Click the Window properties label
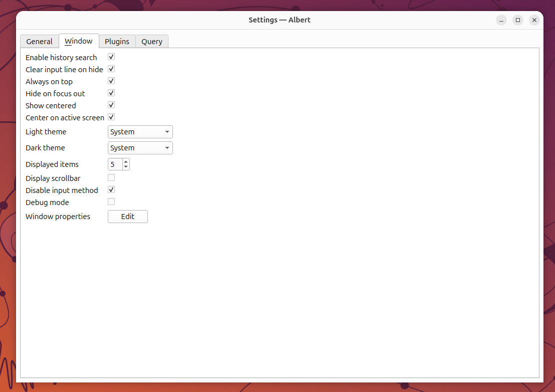555x392 pixels. [x=58, y=217]
